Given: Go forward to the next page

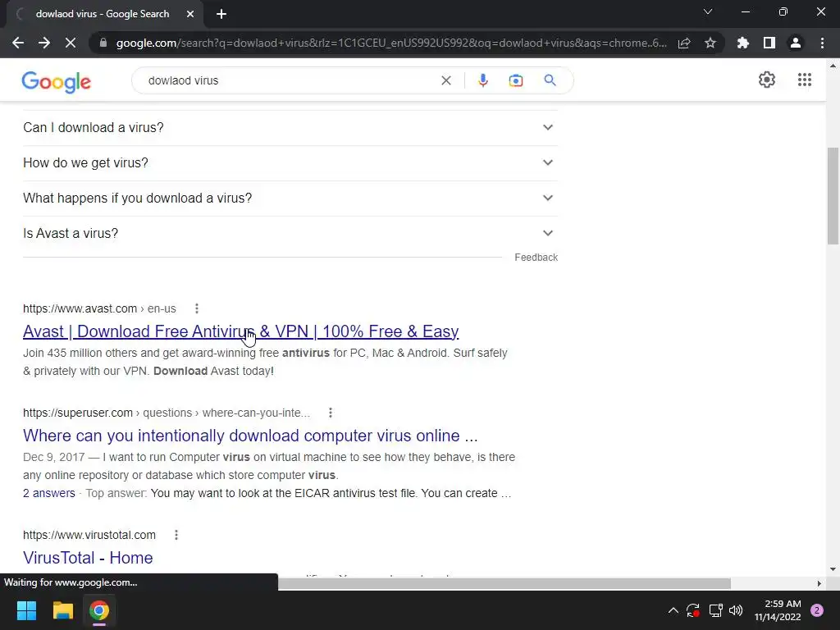Looking at the screenshot, I should pyautogui.click(x=44, y=43).
